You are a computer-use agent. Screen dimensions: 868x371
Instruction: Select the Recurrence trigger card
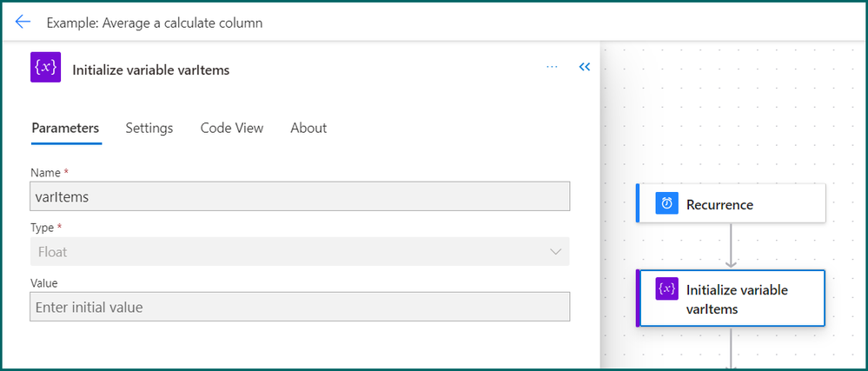tap(747, 204)
